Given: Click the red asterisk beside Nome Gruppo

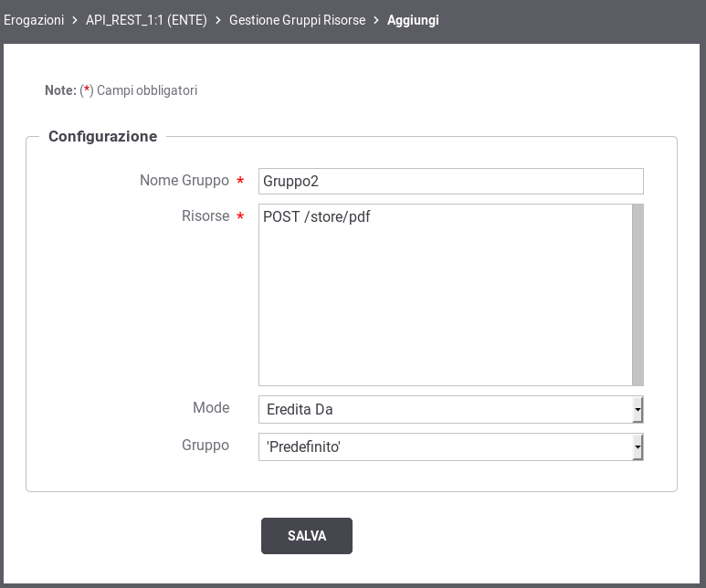Looking at the screenshot, I should pyautogui.click(x=240, y=180).
